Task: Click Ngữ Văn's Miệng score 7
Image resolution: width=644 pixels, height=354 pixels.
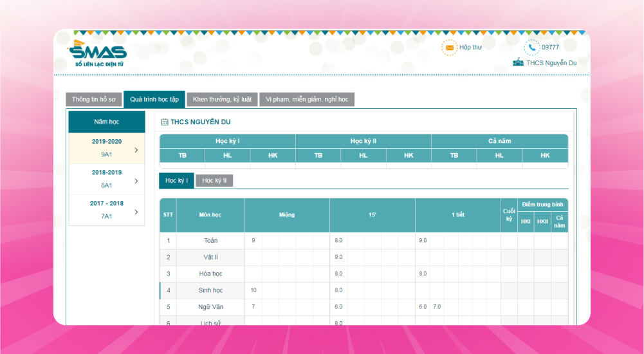Action: (253, 307)
